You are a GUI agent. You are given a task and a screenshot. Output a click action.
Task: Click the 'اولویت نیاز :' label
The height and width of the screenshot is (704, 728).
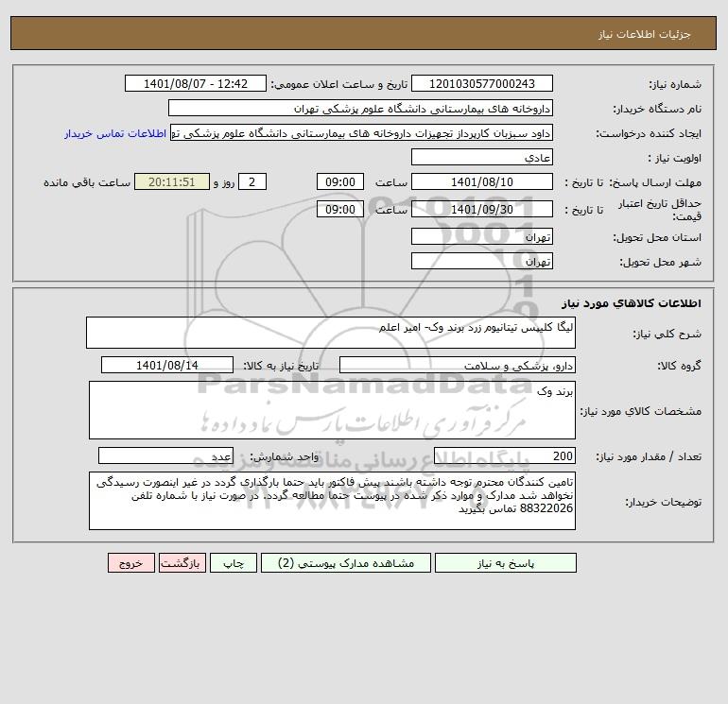pos(675,158)
